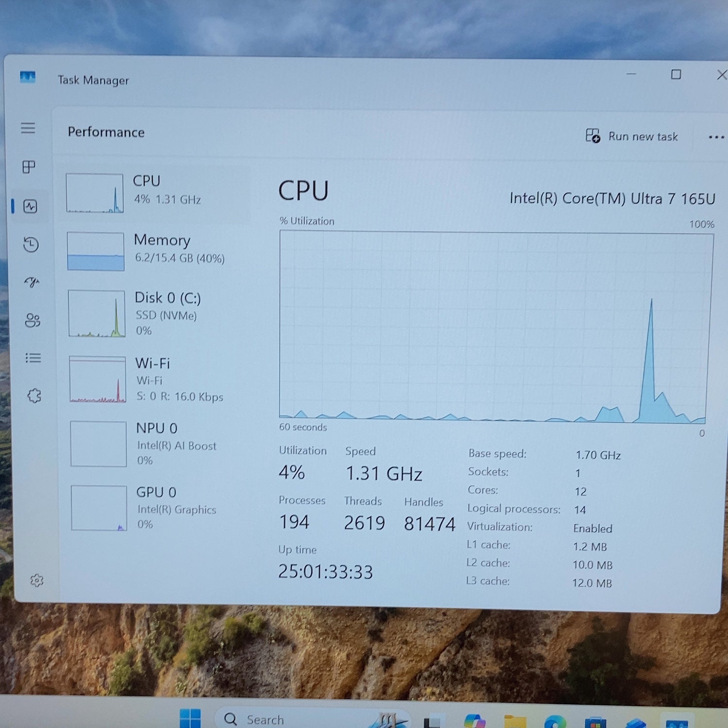Select the Performance page icon in sidebar
This screenshot has height=728, width=728.
30,206
